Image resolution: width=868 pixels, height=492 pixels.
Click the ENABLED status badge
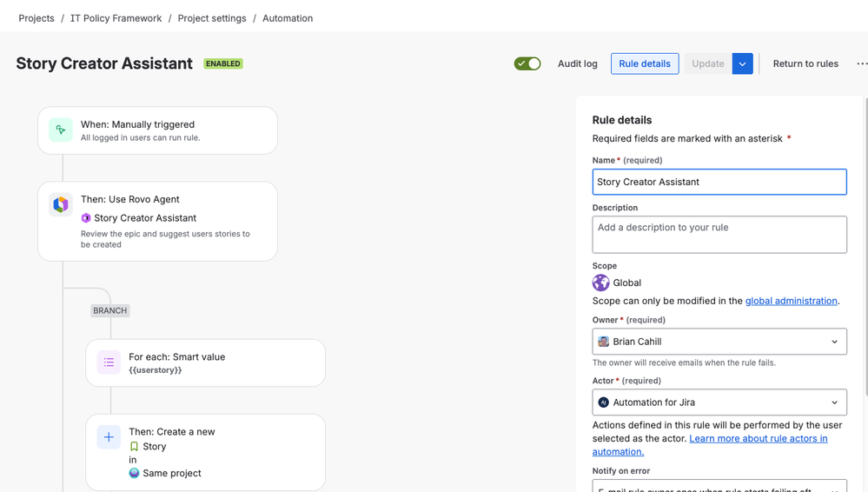pyautogui.click(x=223, y=63)
